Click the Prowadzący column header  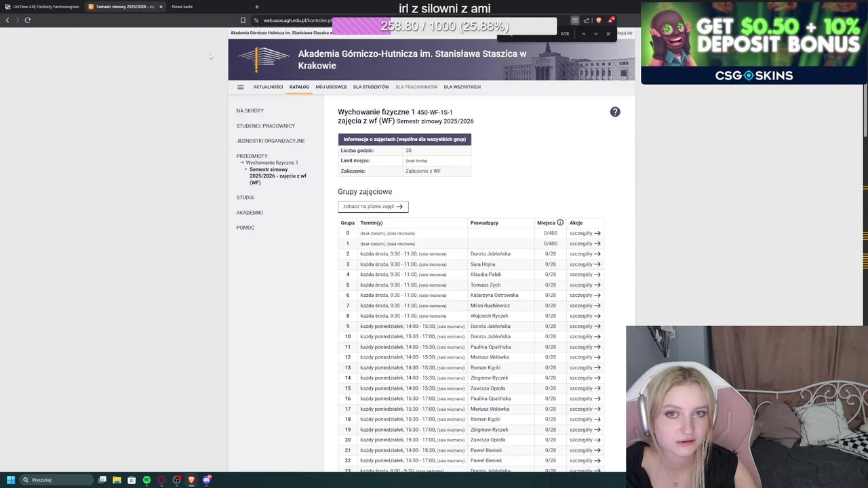point(484,222)
